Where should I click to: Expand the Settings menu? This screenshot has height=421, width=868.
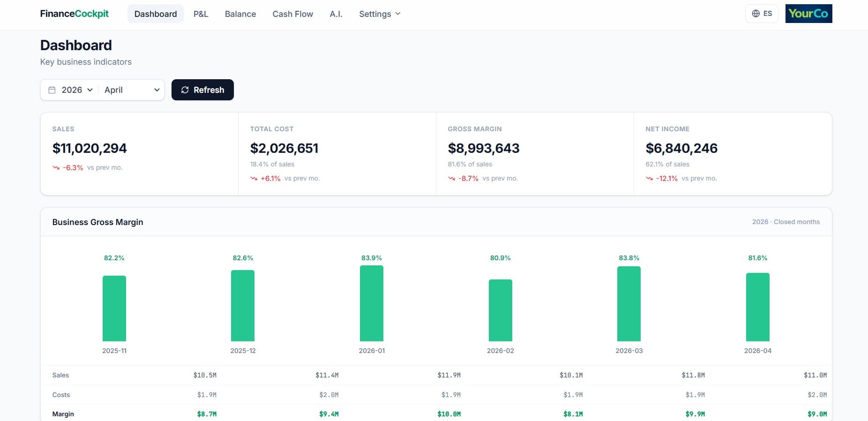coord(380,14)
